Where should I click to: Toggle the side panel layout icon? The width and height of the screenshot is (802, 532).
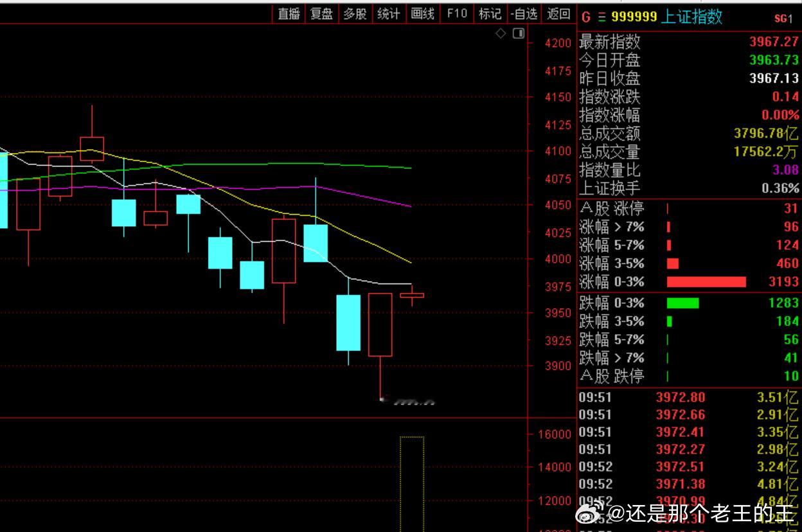(x=519, y=33)
